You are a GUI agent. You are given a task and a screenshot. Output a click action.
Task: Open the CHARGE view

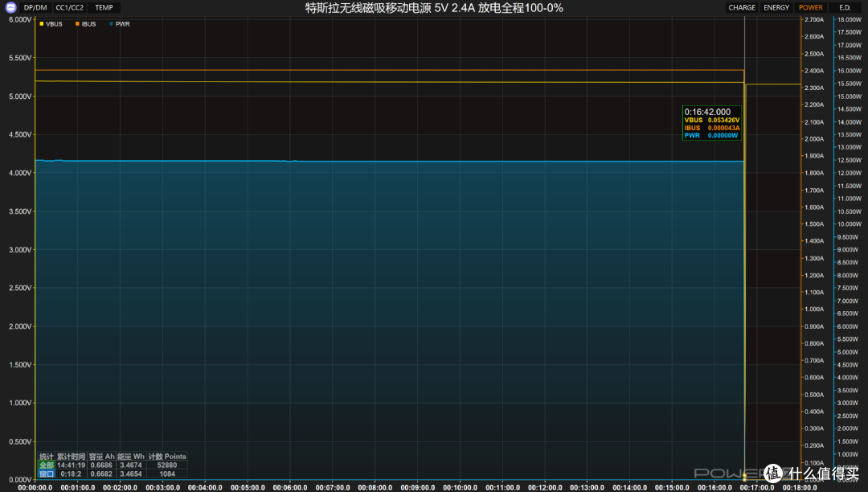[742, 8]
